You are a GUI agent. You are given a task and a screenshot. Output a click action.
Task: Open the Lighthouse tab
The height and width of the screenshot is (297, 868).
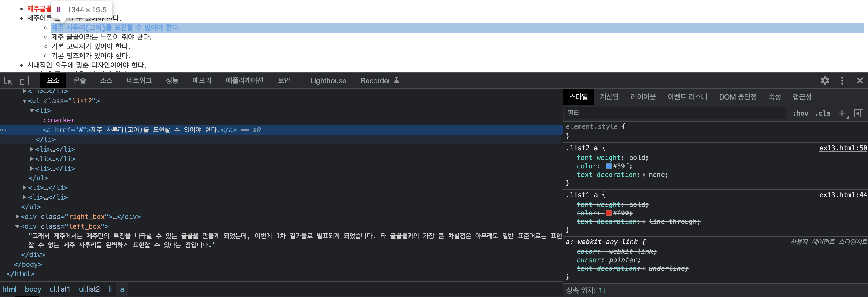(328, 80)
